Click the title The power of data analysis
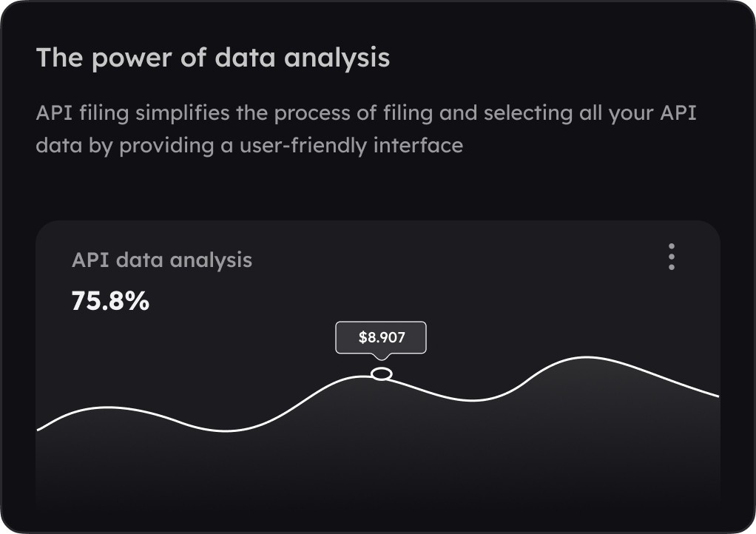The height and width of the screenshot is (534, 756). 214,57
